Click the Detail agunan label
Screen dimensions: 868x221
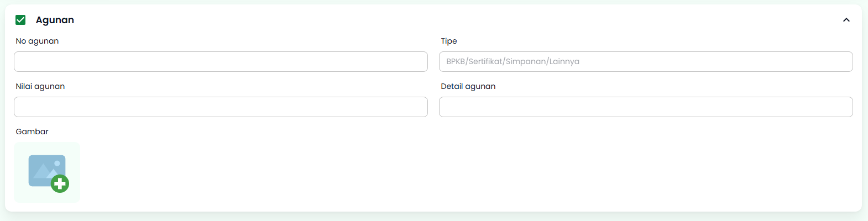(x=468, y=86)
